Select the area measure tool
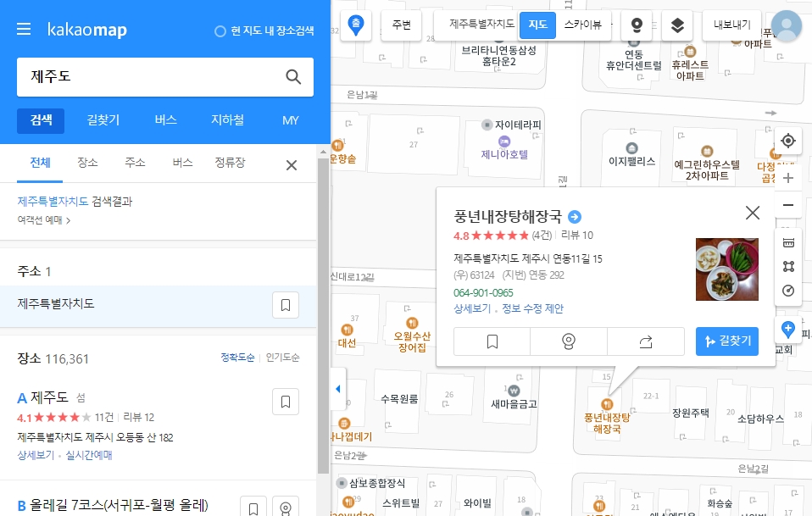 [788, 267]
